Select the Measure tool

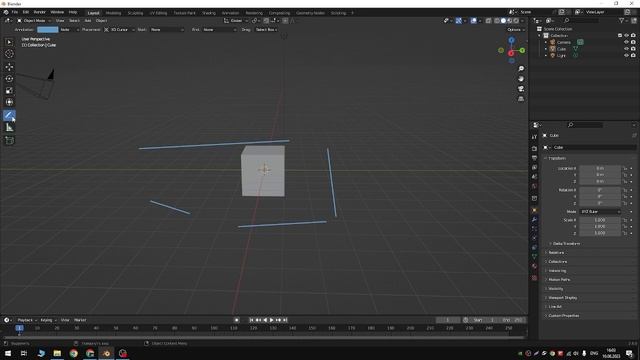9,127
